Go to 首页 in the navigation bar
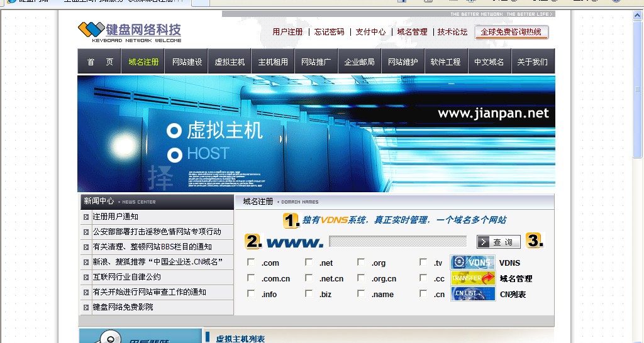This screenshot has width=644, height=343. [x=99, y=62]
